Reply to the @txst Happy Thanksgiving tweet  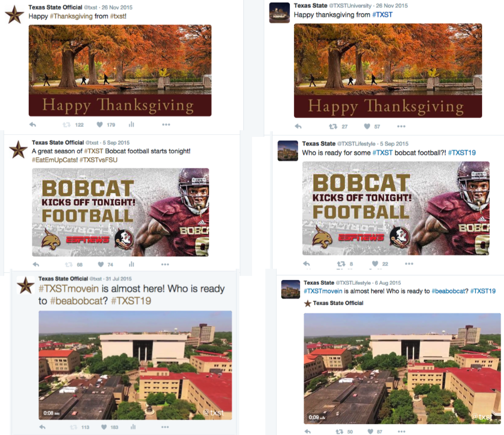point(33,125)
